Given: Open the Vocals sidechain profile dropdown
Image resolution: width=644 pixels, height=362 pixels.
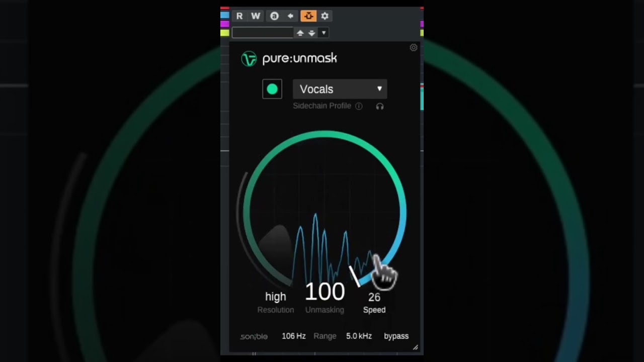Looking at the screenshot, I should tap(340, 89).
